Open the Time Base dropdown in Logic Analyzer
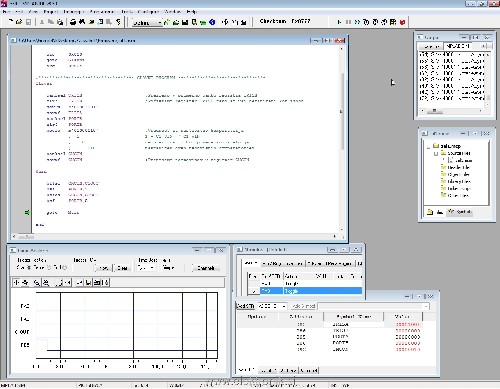Image resolution: width=500 pixels, height=389 pixels. 152,268
